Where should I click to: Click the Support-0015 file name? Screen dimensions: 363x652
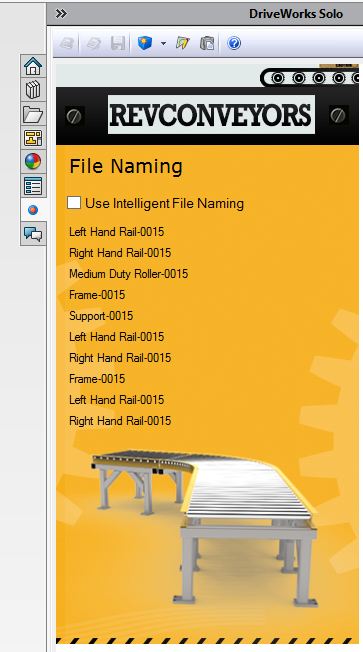(101, 316)
